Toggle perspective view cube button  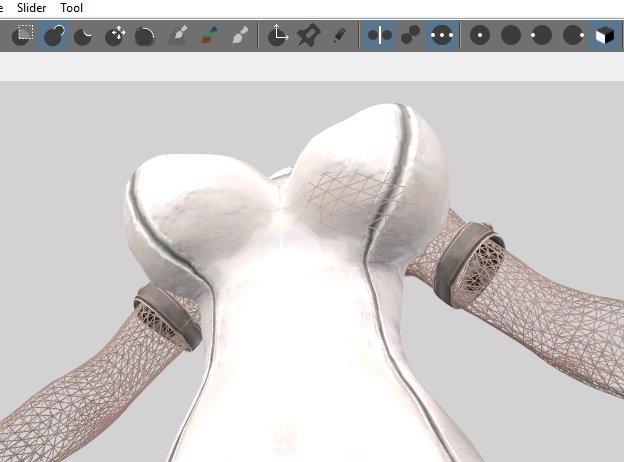click(604, 36)
